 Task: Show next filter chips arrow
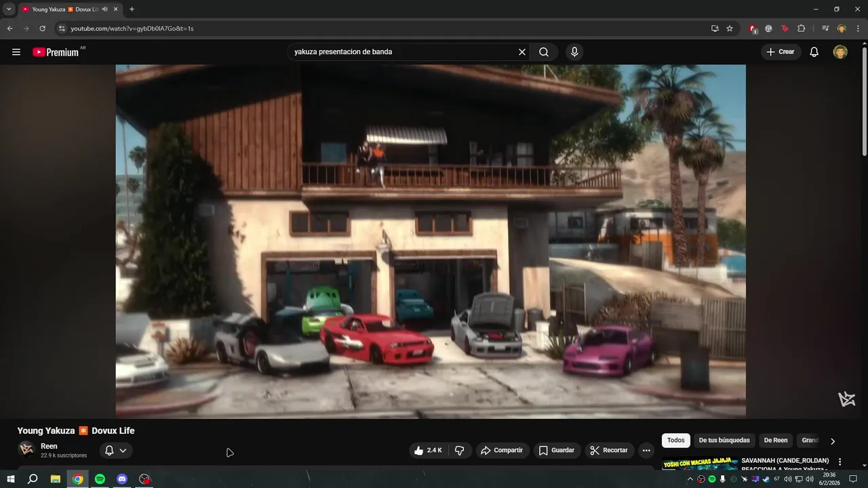point(833,441)
